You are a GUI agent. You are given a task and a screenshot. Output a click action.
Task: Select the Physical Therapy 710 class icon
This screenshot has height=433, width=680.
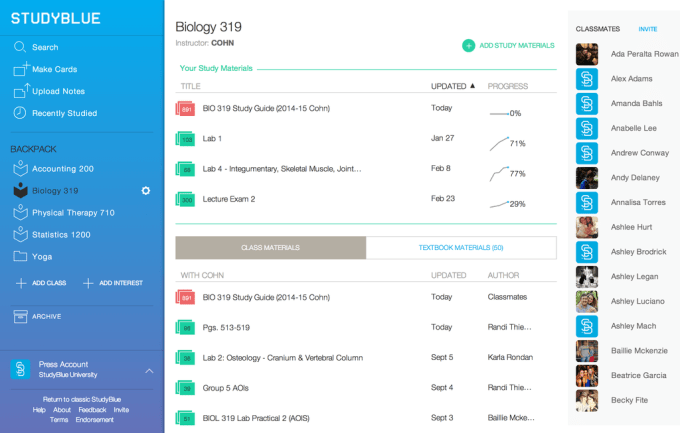20,212
